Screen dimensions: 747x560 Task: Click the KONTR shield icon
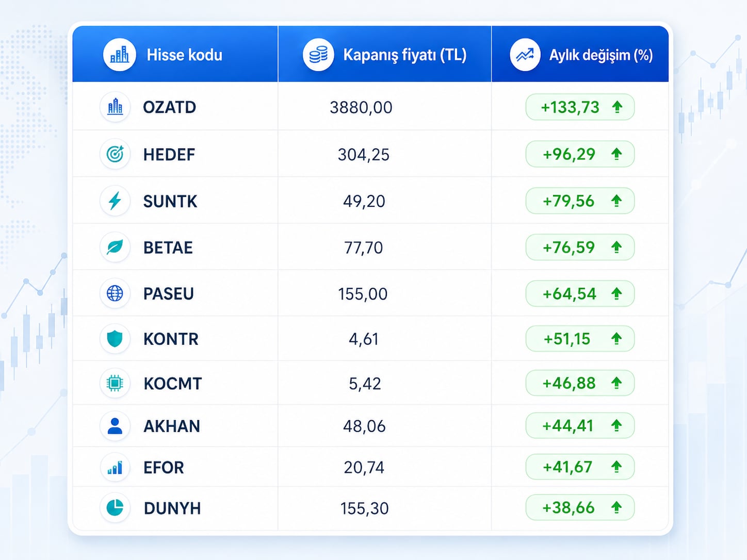[115, 339]
